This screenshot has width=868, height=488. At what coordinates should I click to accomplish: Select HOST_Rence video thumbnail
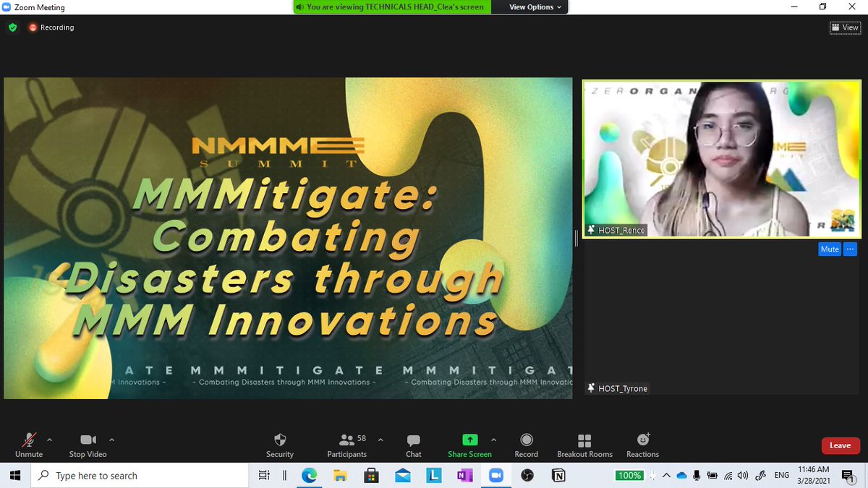(722, 158)
